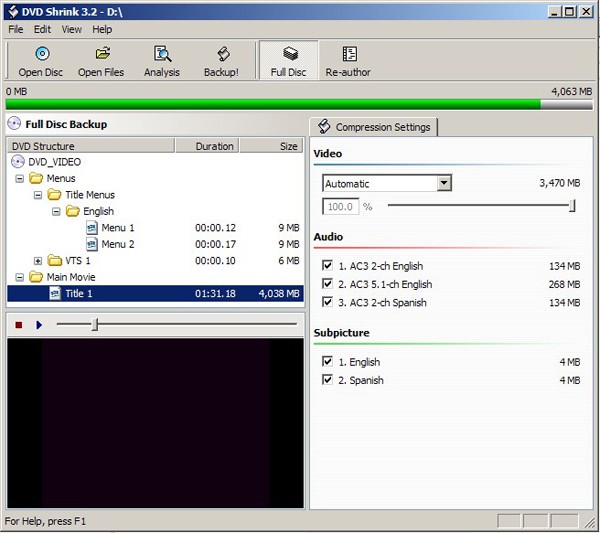Click the green disc capacity bar
The width and height of the screenshot is (600, 533).
pyautogui.click(x=273, y=104)
